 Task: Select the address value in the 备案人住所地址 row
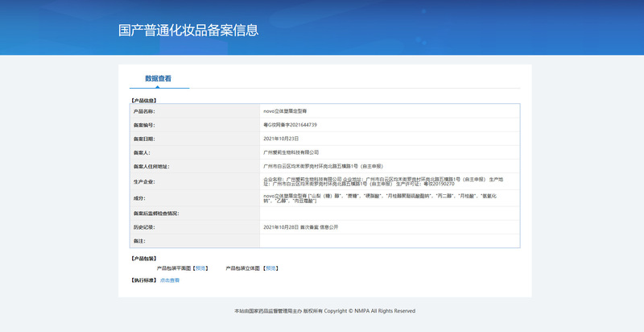click(x=324, y=167)
